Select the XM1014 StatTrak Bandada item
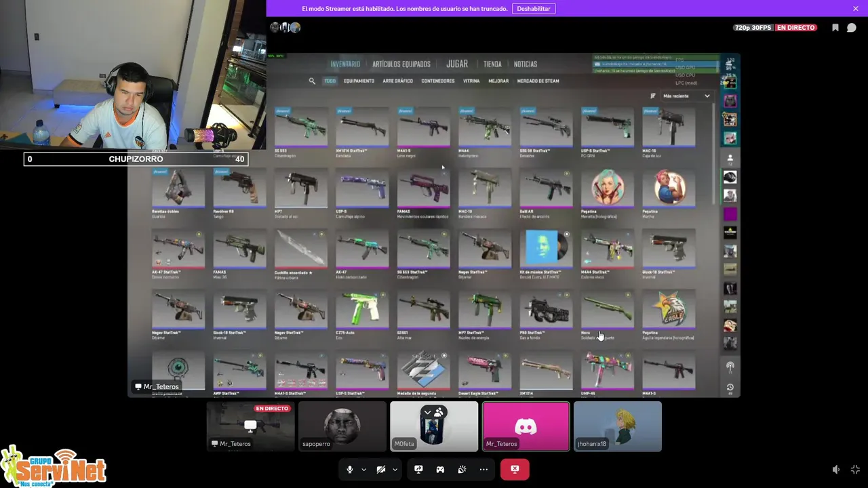This screenshot has width=868, height=488. click(362, 131)
